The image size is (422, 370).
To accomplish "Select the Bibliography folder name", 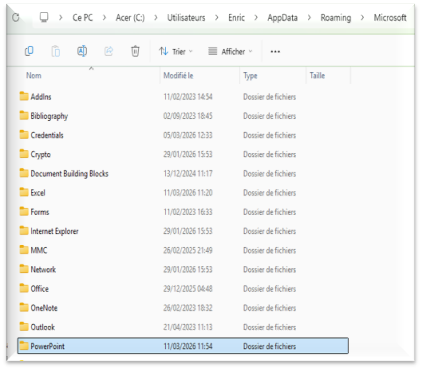I will pyautogui.click(x=49, y=116).
